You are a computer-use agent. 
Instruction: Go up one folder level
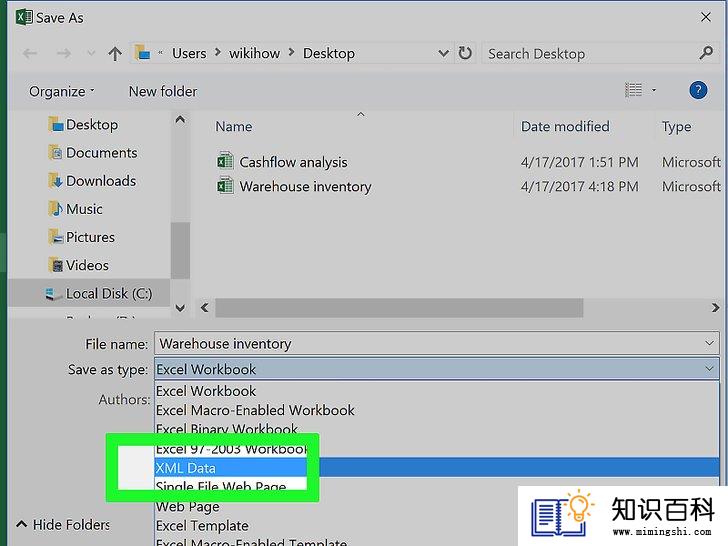click(115, 54)
